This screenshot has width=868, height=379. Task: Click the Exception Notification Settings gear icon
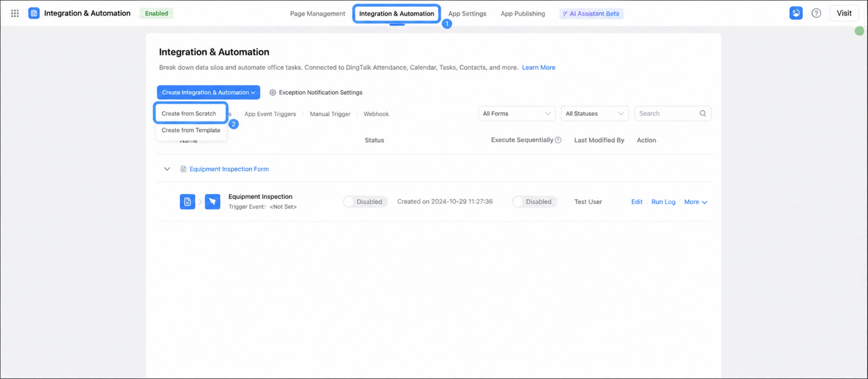[272, 92]
